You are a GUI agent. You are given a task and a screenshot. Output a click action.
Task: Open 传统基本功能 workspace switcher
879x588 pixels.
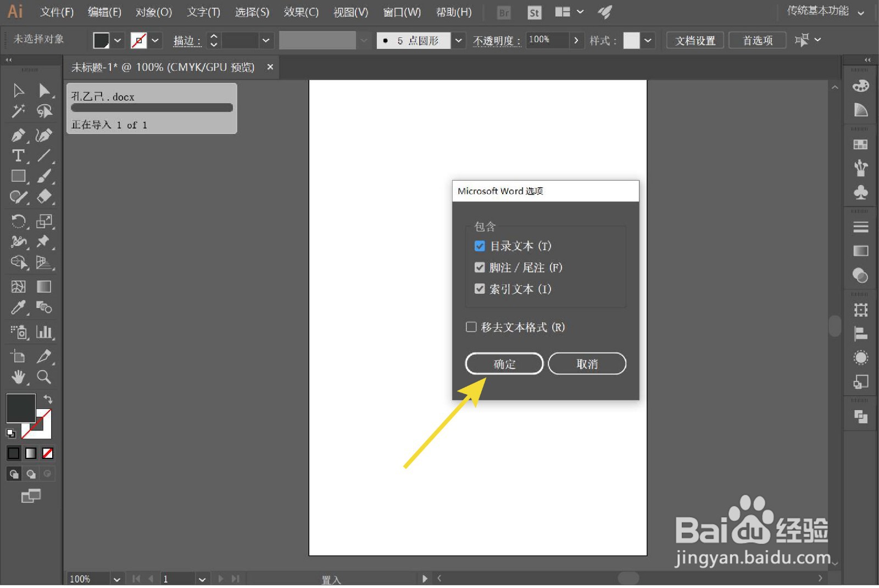pyautogui.click(x=826, y=12)
